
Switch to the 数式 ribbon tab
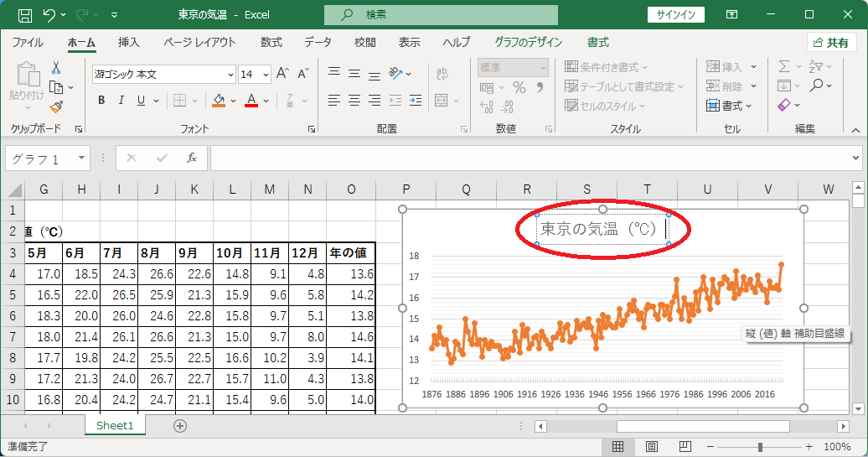pyautogui.click(x=271, y=43)
